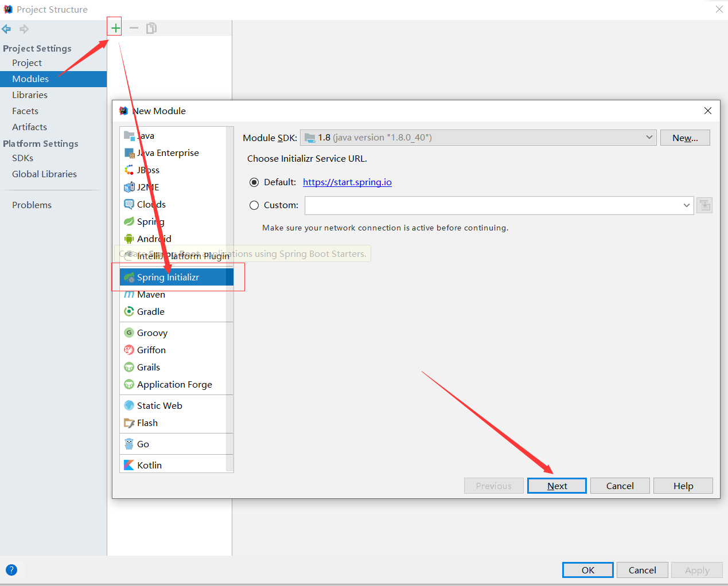Image resolution: width=728 pixels, height=586 pixels.
Task: Click OK in Project Structure window
Action: 588,570
